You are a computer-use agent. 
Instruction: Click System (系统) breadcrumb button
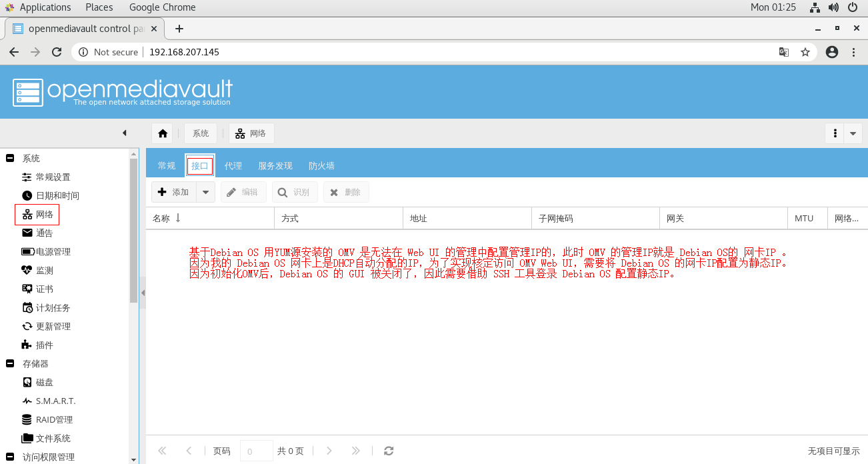pyautogui.click(x=201, y=133)
